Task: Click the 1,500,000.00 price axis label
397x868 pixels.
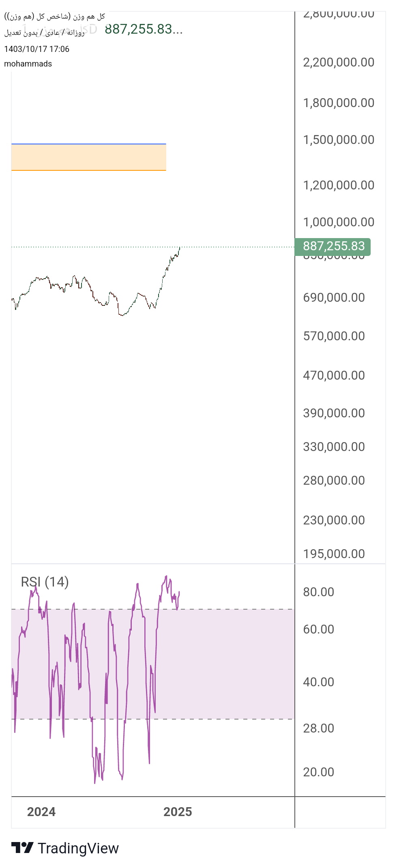Action: (338, 140)
